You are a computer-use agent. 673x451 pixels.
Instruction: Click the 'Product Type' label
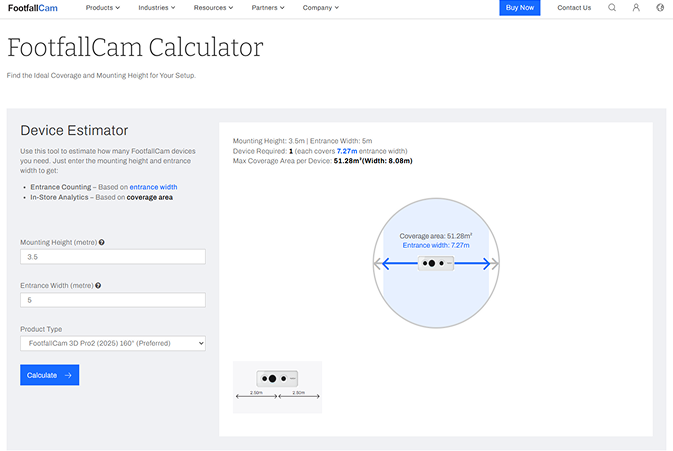pyautogui.click(x=41, y=329)
